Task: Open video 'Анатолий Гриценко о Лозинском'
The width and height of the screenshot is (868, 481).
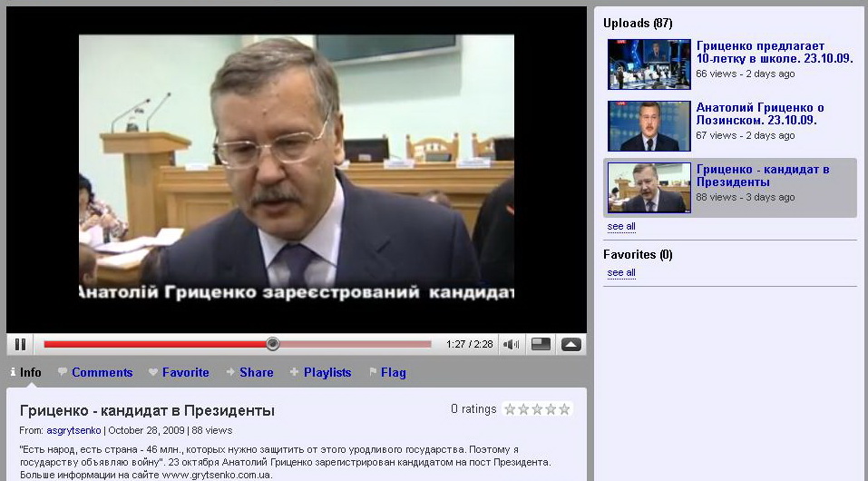Action: tap(760, 113)
